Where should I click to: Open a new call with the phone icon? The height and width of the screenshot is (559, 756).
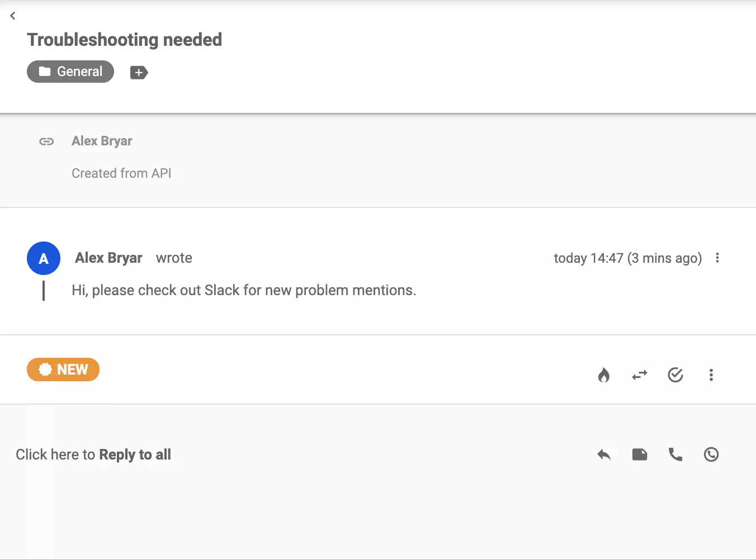tap(675, 454)
